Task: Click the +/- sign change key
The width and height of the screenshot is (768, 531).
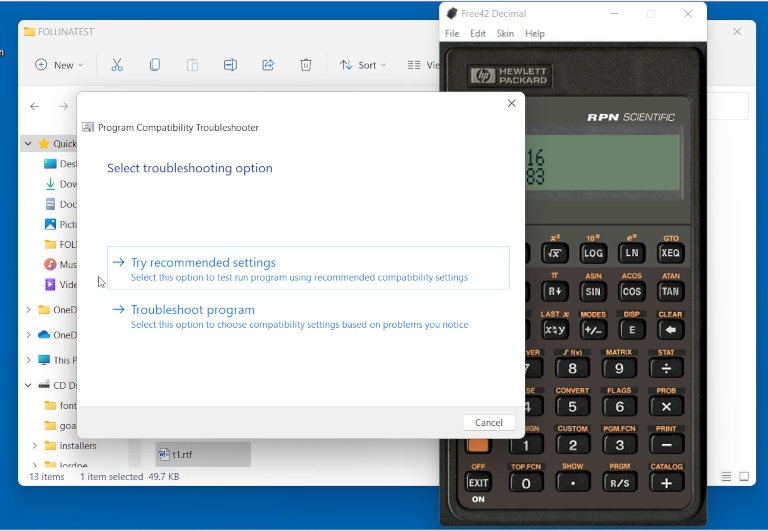Action: [x=593, y=330]
